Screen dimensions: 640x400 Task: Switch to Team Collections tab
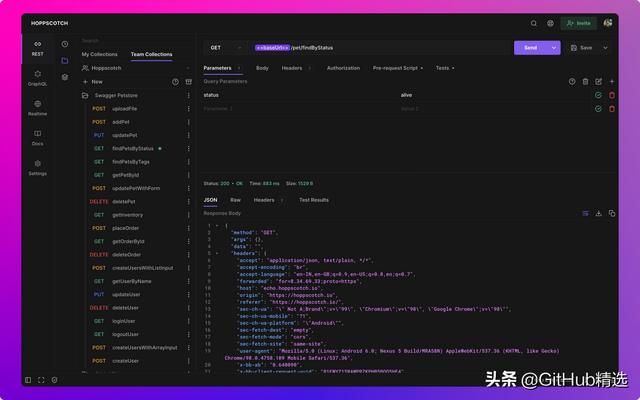151,54
